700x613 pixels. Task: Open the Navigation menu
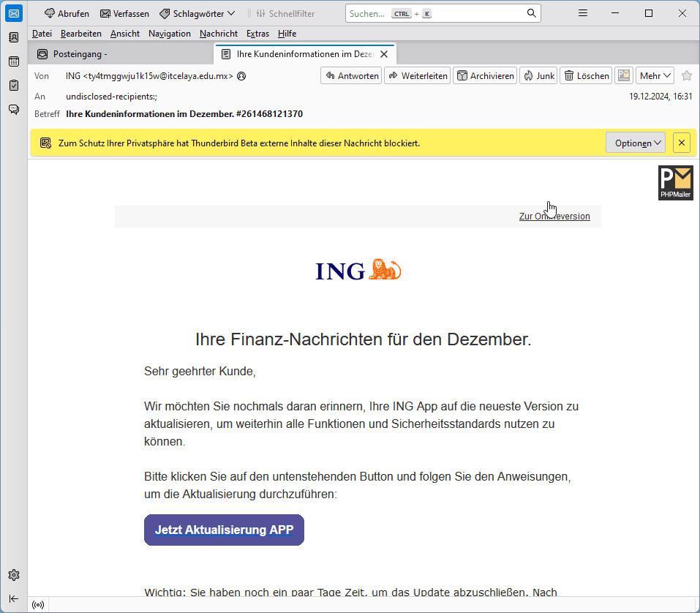point(170,34)
